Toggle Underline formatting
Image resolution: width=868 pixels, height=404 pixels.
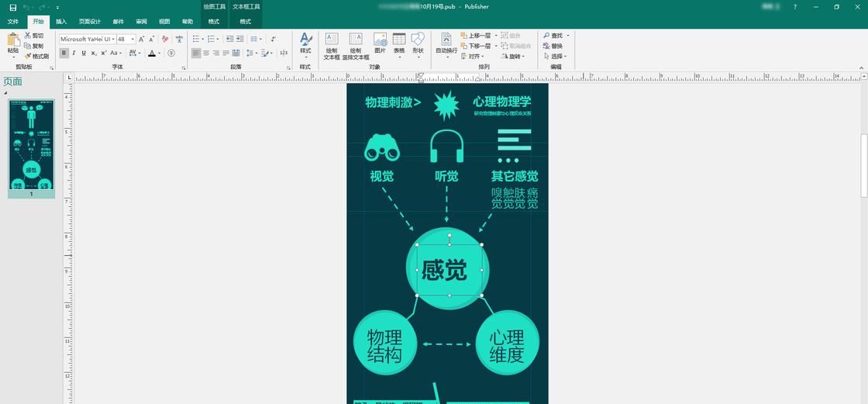pyautogui.click(x=84, y=54)
